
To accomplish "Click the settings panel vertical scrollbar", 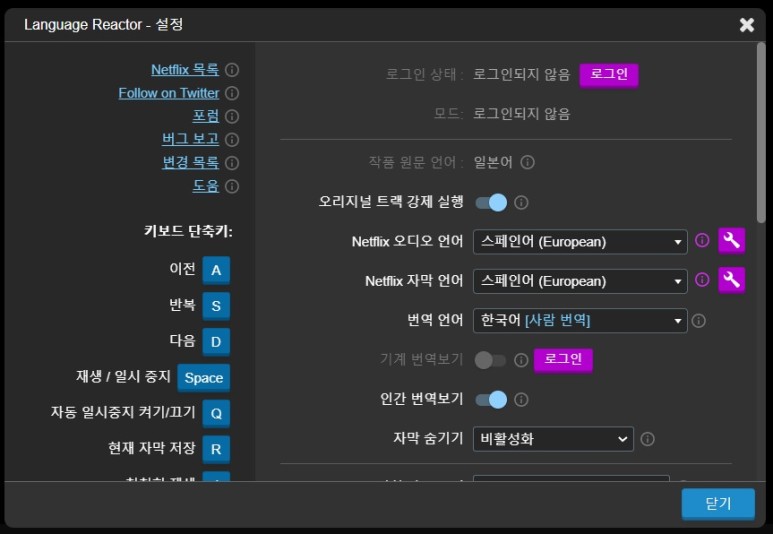I will coord(761,132).
